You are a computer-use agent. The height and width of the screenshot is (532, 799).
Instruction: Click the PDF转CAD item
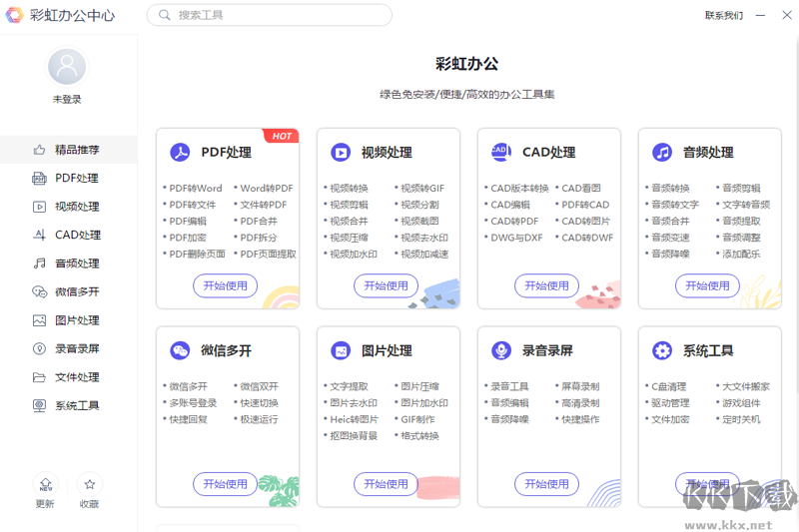pyautogui.click(x=585, y=205)
